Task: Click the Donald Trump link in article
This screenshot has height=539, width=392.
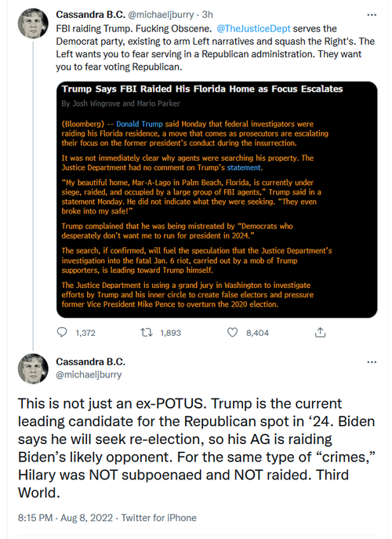Action: pyautogui.click(x=139, y=124)
